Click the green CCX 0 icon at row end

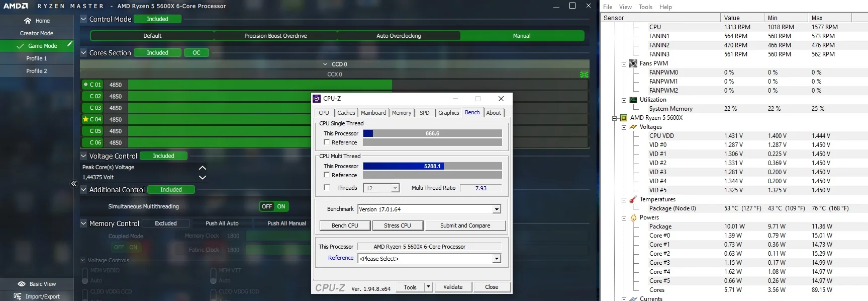click(584, 74)
